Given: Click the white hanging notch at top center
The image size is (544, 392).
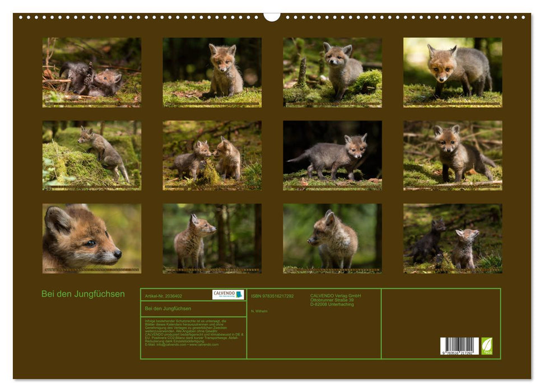Looking at the screenshot, I should tap(272, 16).
